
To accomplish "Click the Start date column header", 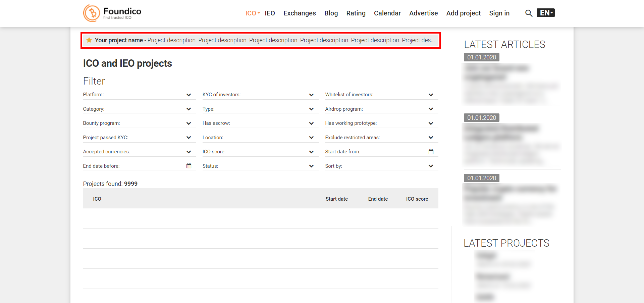I will tap(336, 199).
